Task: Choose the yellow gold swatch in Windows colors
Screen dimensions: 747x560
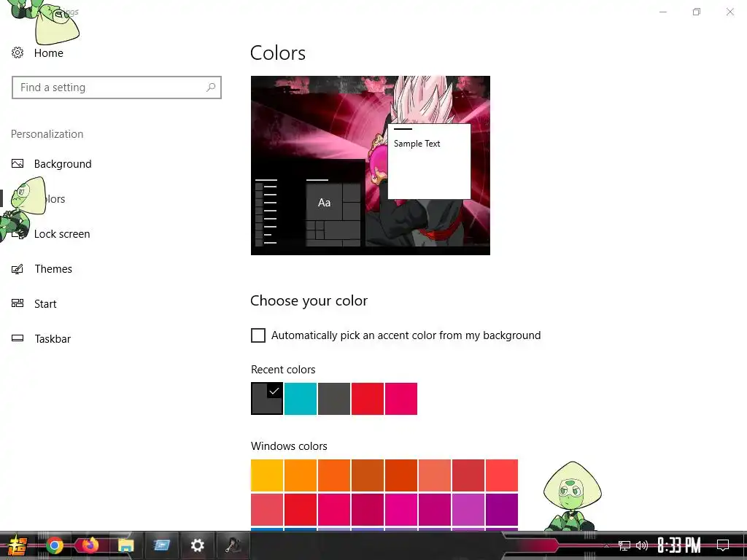Action: 267,475
